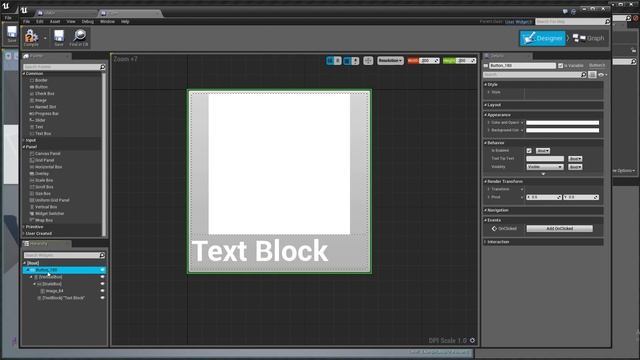Image resolution: width=640 pixels, height=360 pixels.
Task: Select Named Slot widget in Palette
Action: (42, 107)
